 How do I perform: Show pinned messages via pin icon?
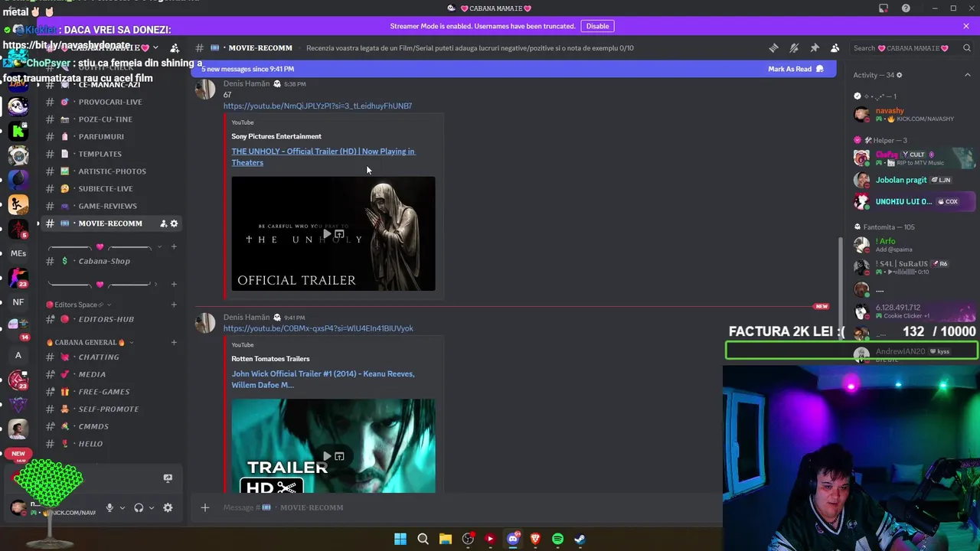click(815, 47)
